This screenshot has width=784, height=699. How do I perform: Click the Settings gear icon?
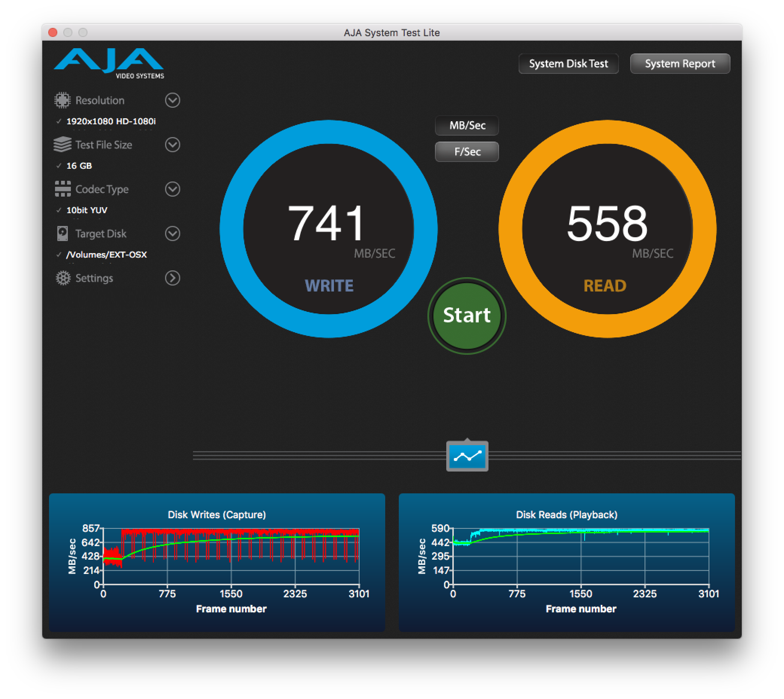click(x=63, y=278)
